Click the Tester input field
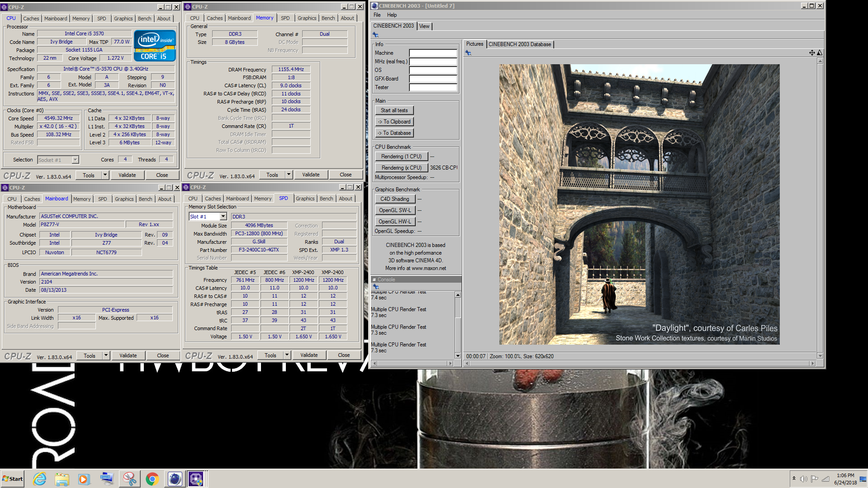The image size is (868, 488). point(433,87)
